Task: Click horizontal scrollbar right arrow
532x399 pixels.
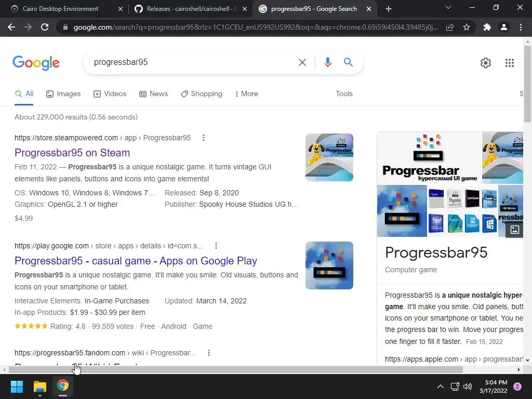Action: click(x=519, y=369)
